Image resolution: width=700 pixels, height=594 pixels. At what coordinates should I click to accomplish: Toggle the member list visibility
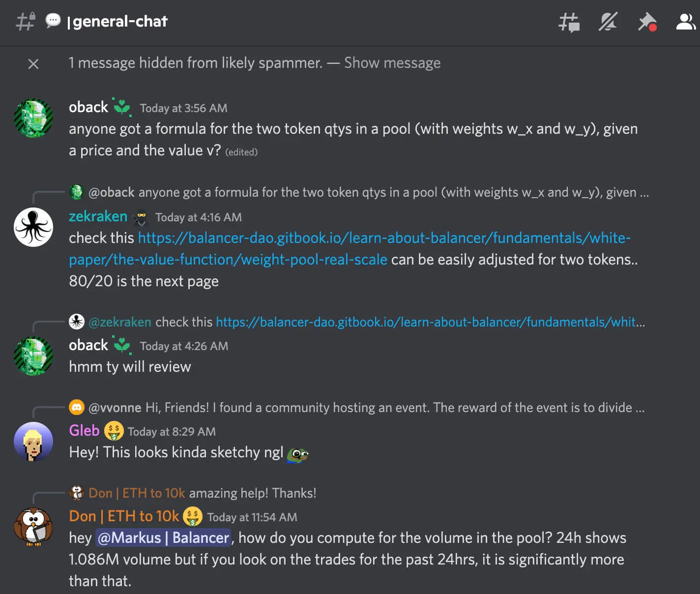pyautogui.click(x=685, y=22)
